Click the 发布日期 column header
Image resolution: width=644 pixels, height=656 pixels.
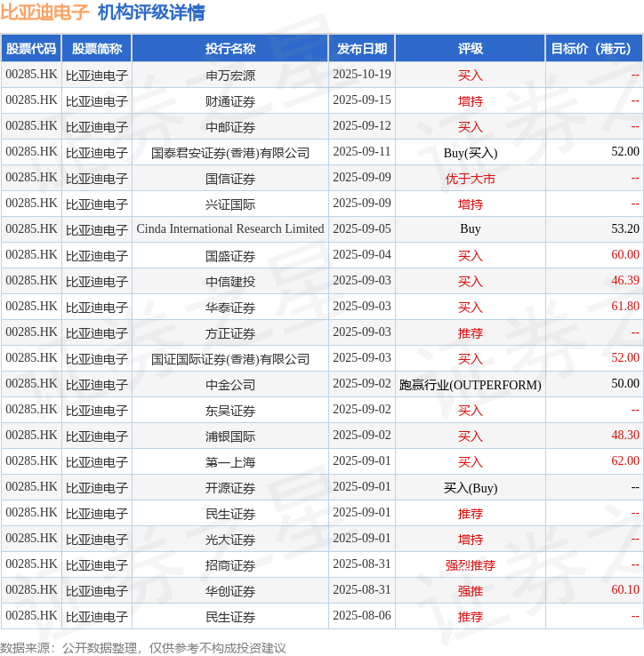click(x=362, y=49)
